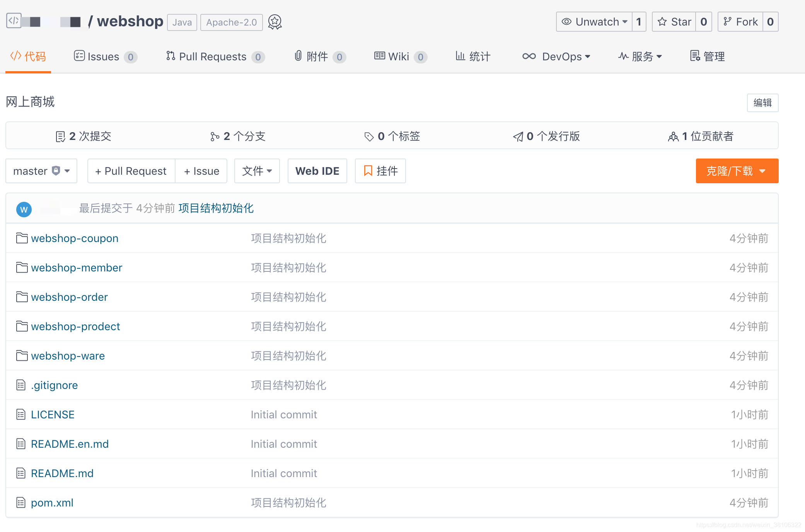Open the Wiki tab

(398, 56)
